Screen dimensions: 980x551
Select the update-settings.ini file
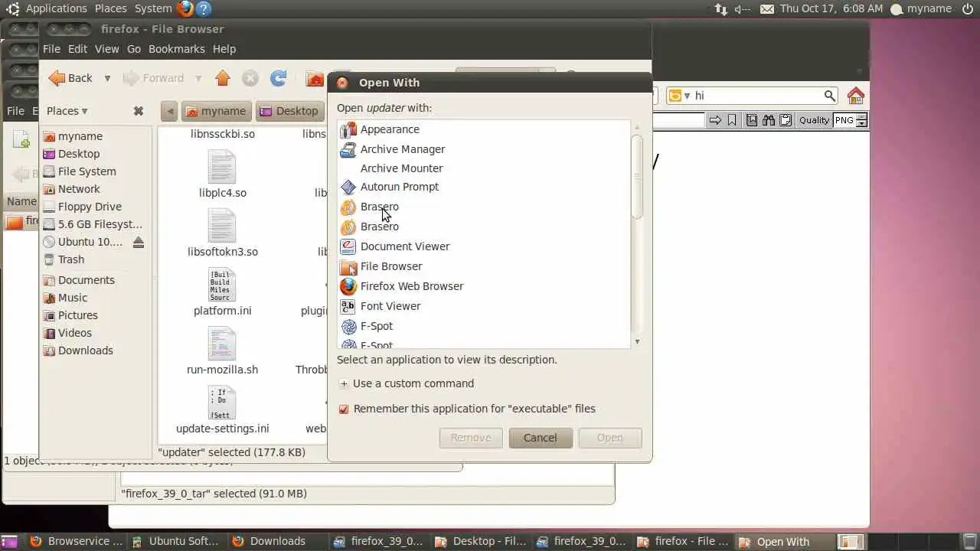(x=222, y=410)
